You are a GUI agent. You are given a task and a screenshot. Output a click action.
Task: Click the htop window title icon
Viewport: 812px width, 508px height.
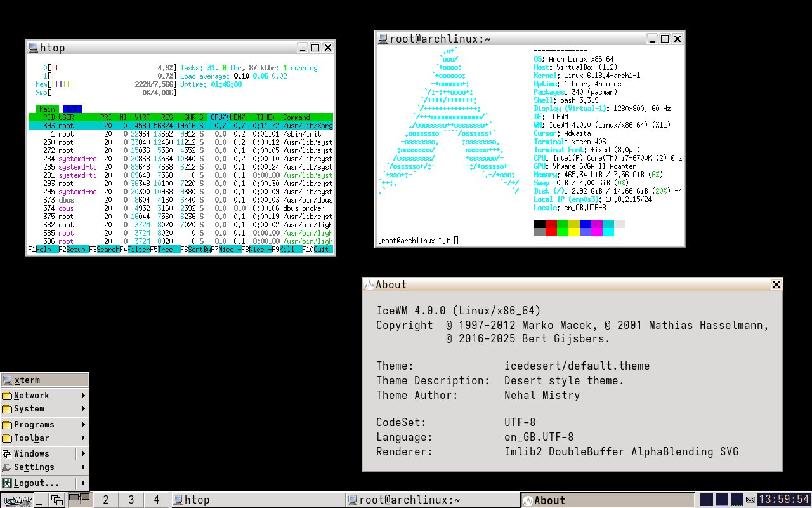coord(33,48)
